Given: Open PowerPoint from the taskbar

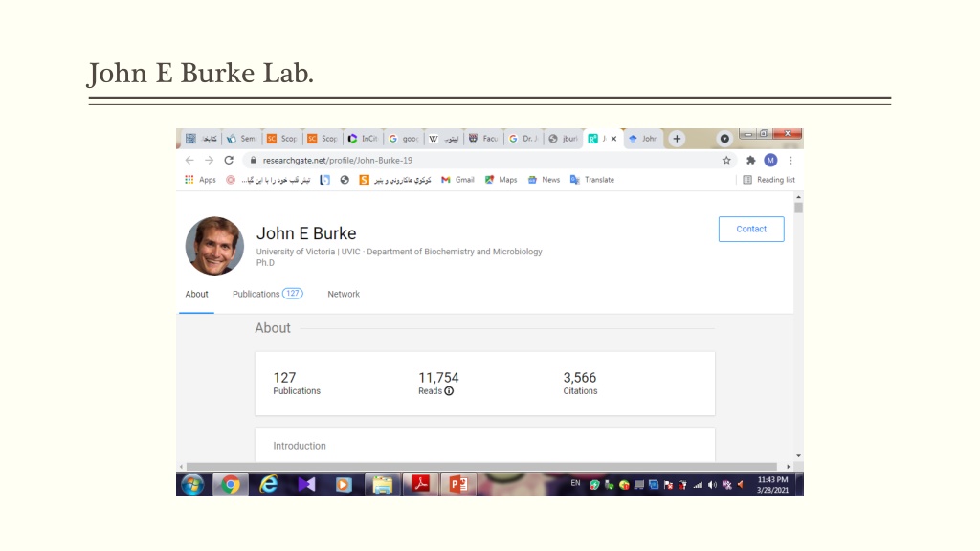Looking at the screenshot, I should click(458, 485).
